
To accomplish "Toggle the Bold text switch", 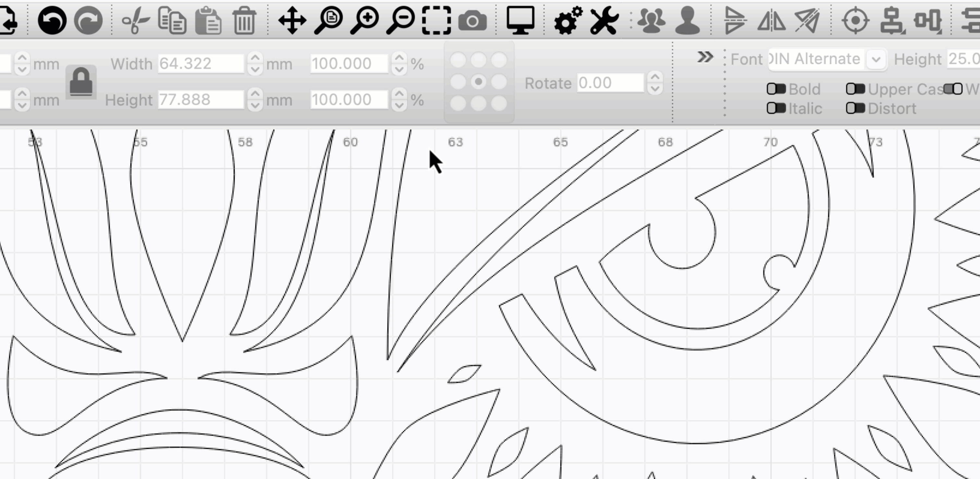I will tap(776, 89).
